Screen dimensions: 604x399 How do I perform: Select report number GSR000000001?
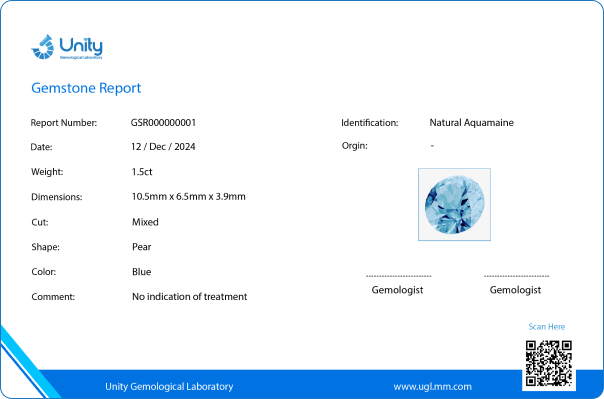[x=163, y=122]
